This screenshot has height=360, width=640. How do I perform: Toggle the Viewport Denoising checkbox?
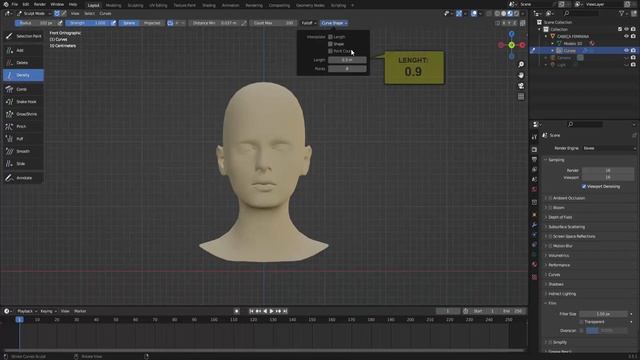(584, 187)
